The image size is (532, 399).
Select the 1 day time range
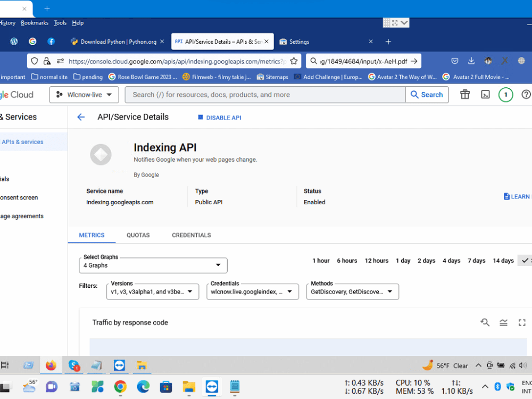(x=403, y=261)
